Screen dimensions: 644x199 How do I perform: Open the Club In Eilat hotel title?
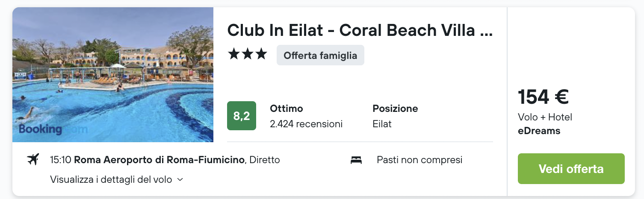point(360,30)
